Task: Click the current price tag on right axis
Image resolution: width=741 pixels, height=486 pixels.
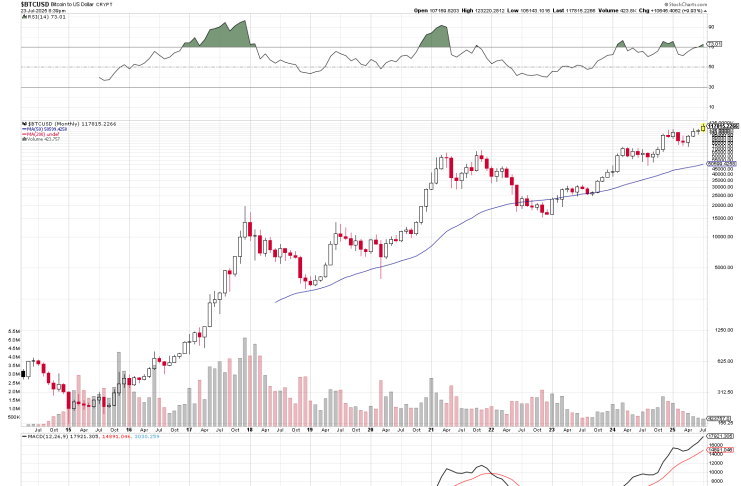Action: pos(721,124)
